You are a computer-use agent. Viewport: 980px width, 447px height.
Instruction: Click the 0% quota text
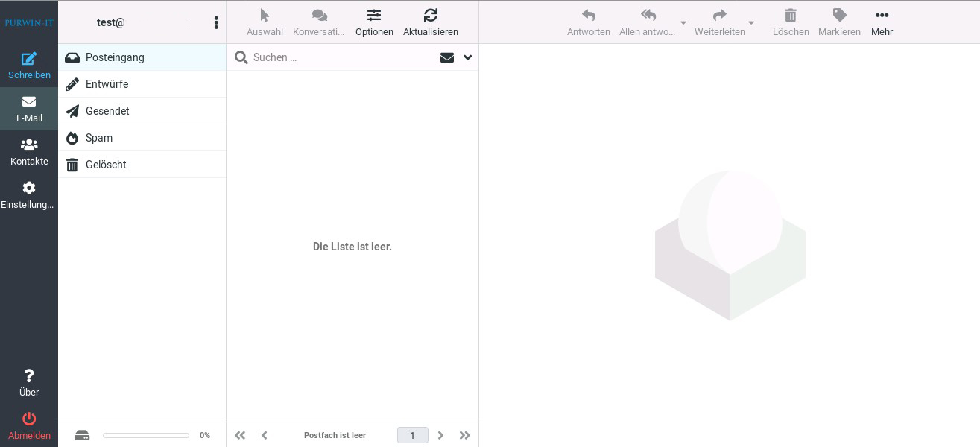(x=205, y=435)
